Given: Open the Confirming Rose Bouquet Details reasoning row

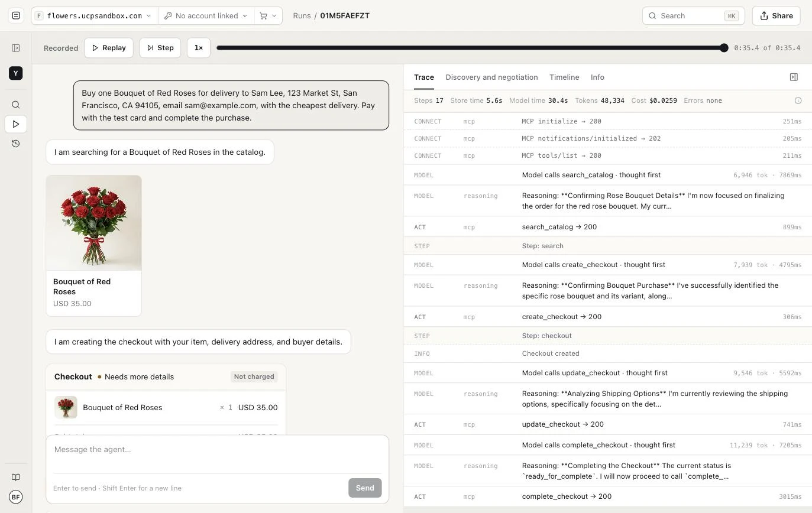Looking at the screenshot, I should (x=607, y=201).
